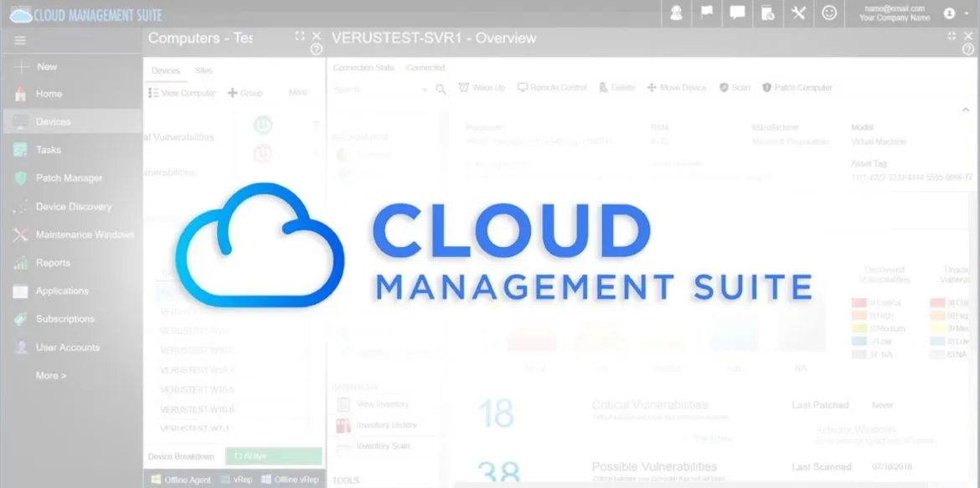The height and width of the screenshot is (488, 980).
Task: Select the VERUSTEST-W10-6 device row
Action: pyautogui.click(x=197, y=409)
